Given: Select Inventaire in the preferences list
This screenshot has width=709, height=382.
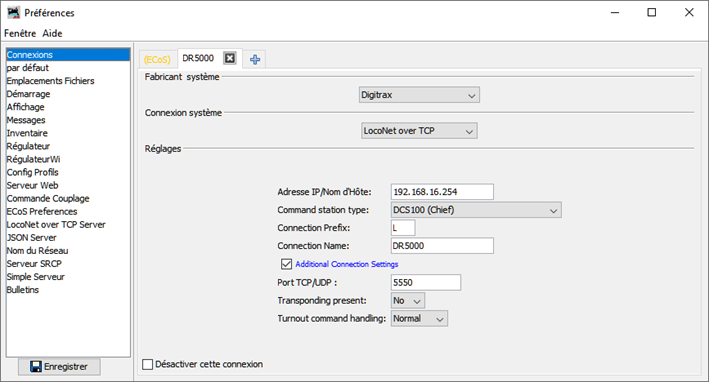Looking at the screenshot, I should tap(68, 133).
